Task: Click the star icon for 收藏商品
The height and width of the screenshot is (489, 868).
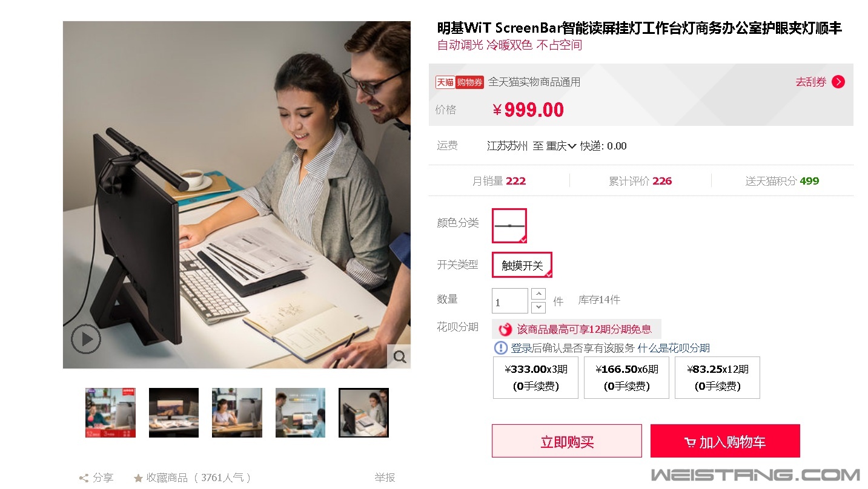Action: pyautogui.click(x=138, y=478)
